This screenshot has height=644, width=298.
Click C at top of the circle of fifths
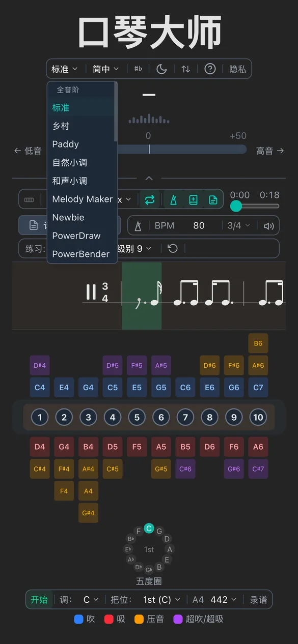pyautogui.click(x=149, y=528)
